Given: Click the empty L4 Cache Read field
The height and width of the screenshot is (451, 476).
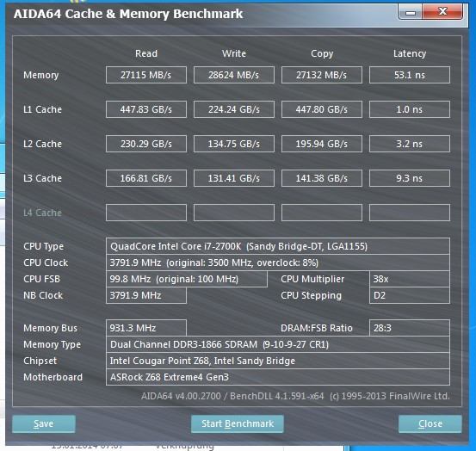Looking at the screenshot, I should pos(146,213).
